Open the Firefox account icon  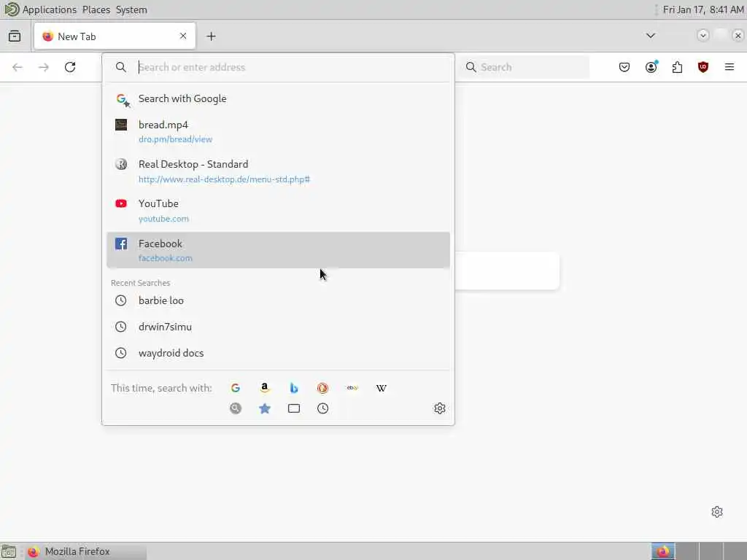point(651,67)
